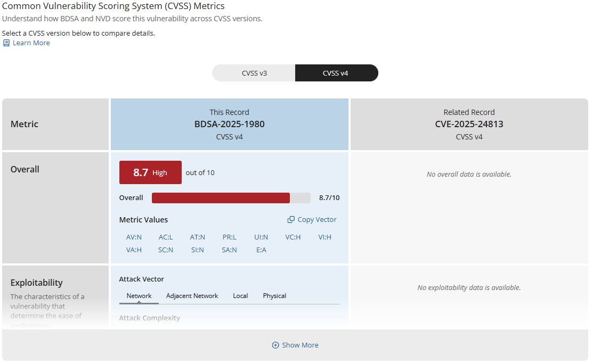The image size is (592, 364).
Task: Choose the Local attack vector option
Action: 240,296
